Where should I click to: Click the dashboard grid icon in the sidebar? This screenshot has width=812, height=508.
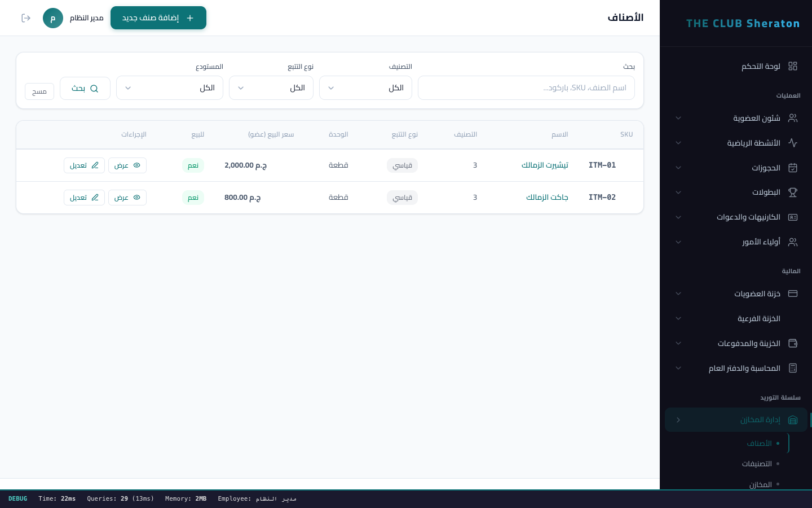click(x=793, y=66)
